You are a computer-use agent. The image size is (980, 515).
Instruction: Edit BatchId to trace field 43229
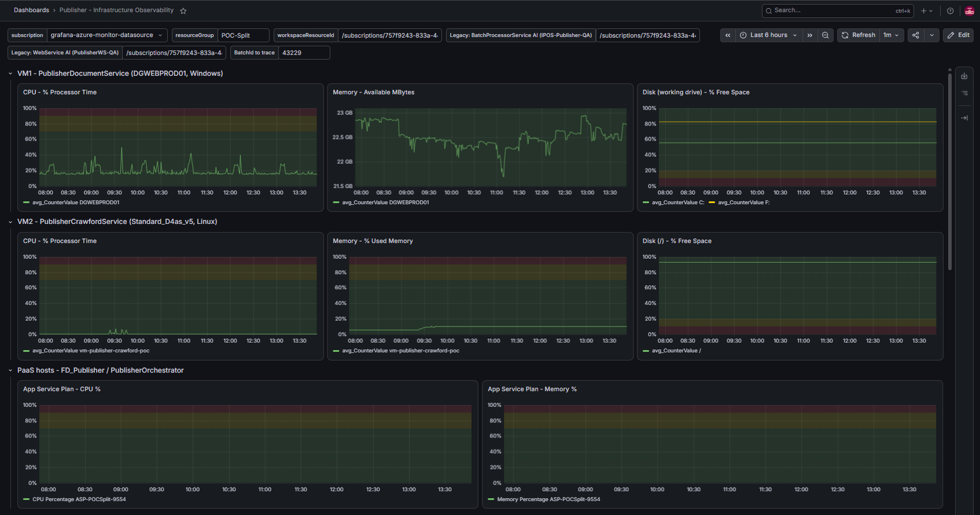tap(304, 53)
